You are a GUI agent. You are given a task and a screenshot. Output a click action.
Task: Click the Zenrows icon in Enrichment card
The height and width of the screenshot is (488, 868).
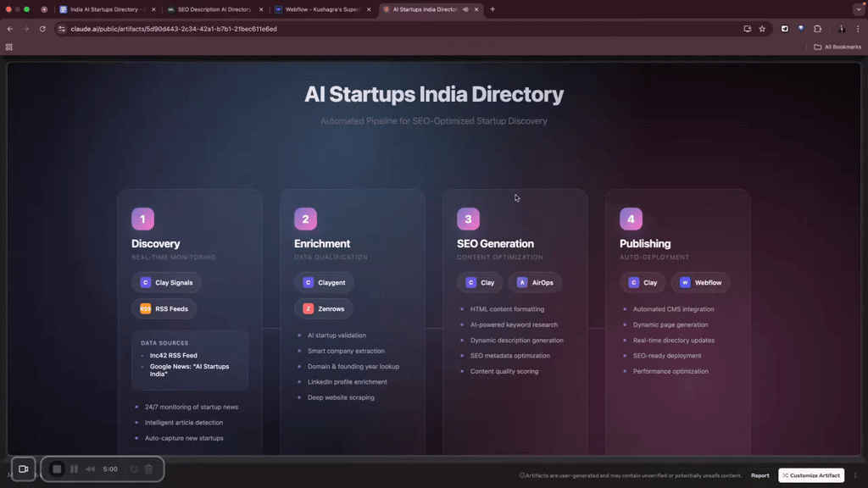309,309
